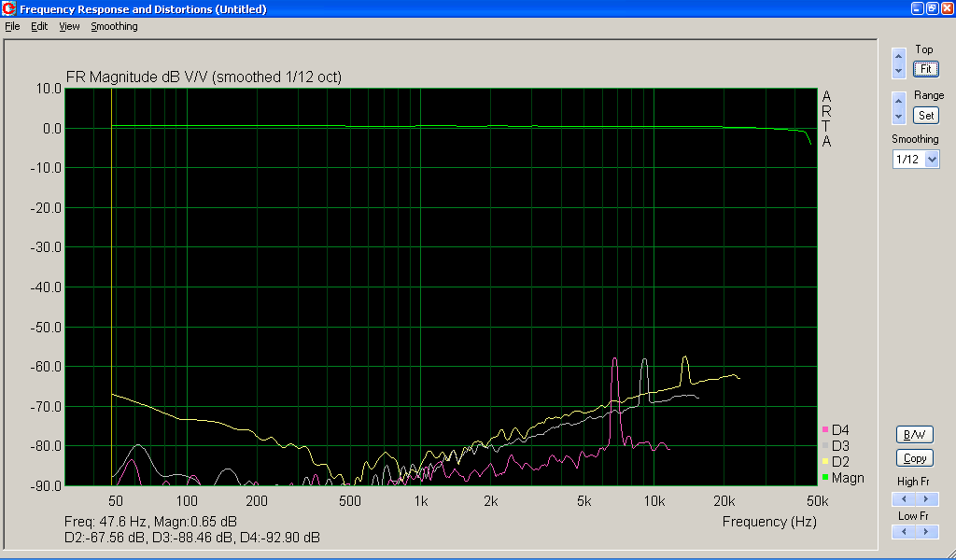Open the Smoothing 1/12 dropdown
The height and width of the screenshot is (560, 956).
click(x=932, y=160)
